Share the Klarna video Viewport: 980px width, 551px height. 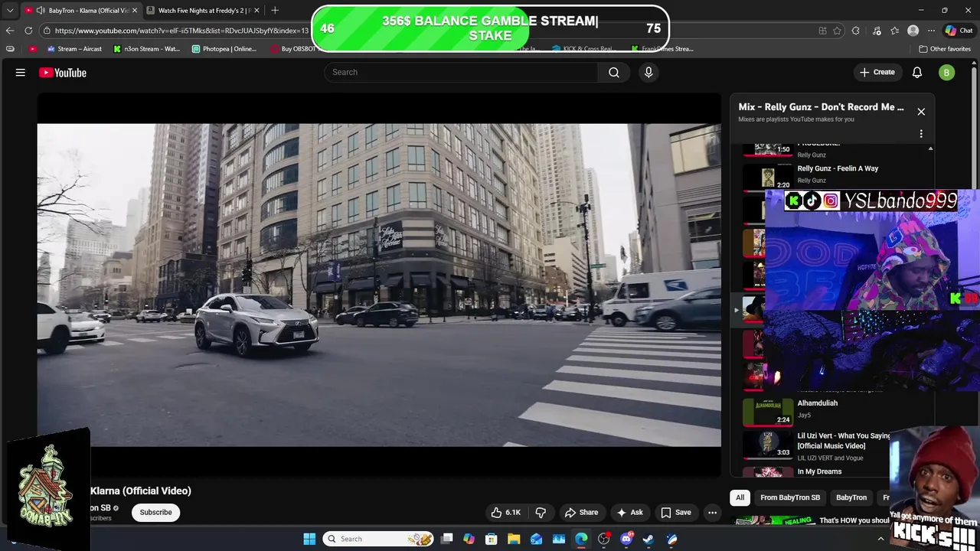[581, 512]
